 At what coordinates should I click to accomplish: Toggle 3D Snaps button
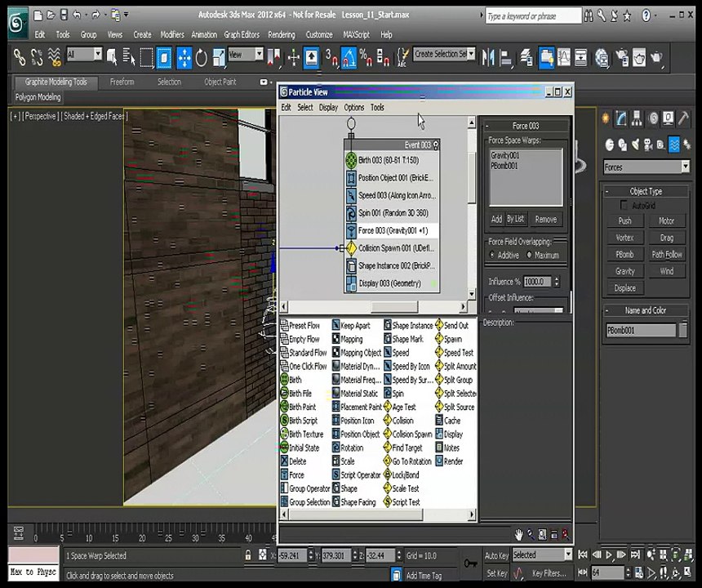(331, 58)
